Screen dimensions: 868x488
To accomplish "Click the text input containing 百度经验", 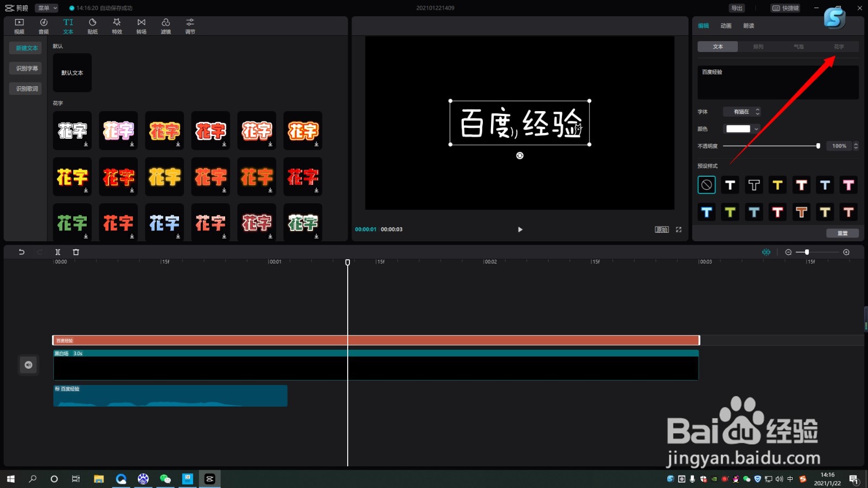I will (778, 82).
